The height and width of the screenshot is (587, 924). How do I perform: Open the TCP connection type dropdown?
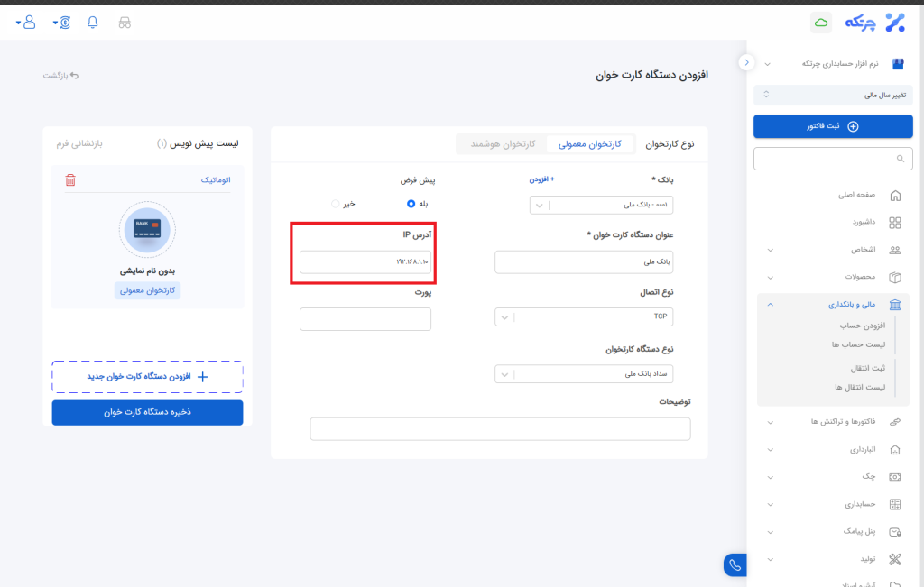click(584, 317)
